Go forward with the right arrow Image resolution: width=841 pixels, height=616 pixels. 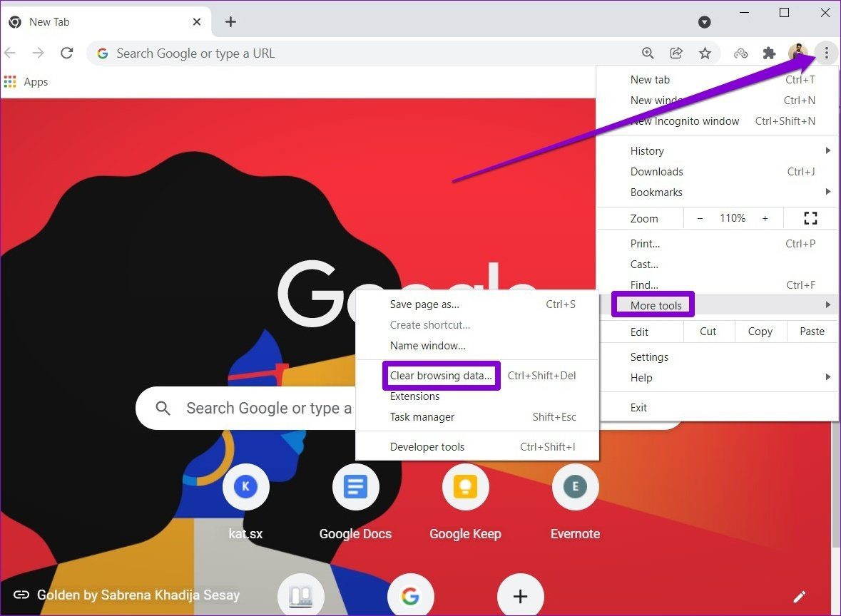tap(38, 53)
